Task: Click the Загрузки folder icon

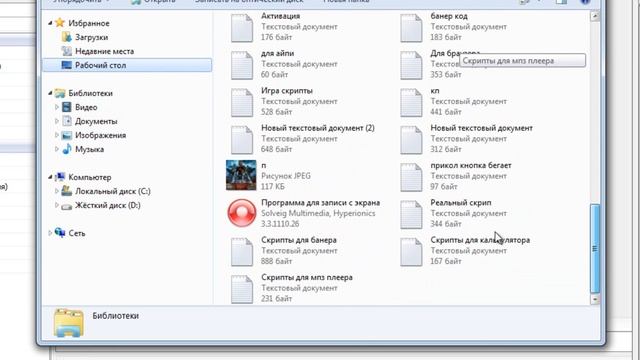Action: tap(67, 37)
